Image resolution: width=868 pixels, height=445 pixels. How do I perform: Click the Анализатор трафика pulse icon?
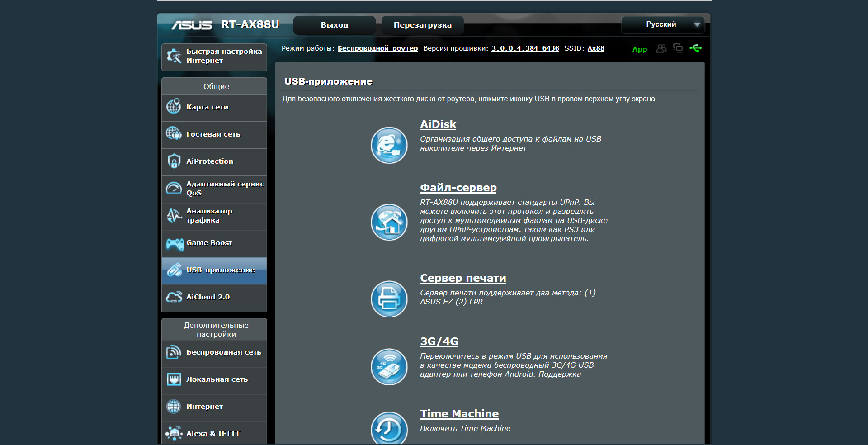(x=174, y=215)
